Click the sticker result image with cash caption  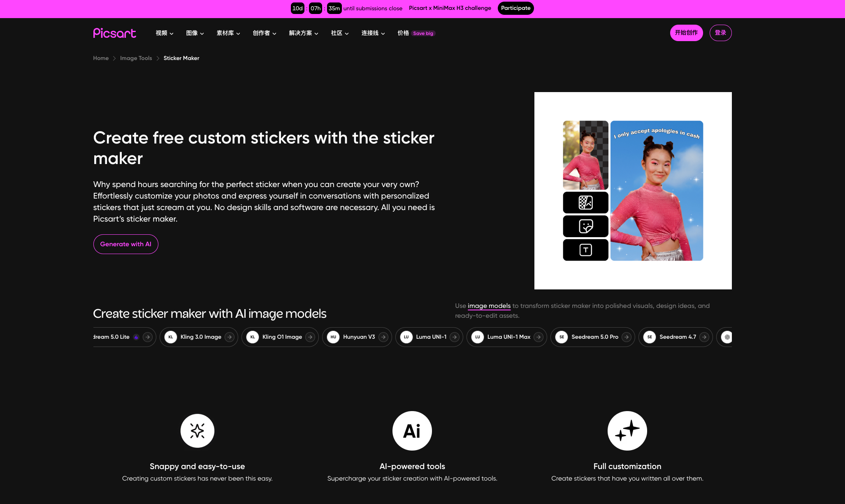click(657, 191)
